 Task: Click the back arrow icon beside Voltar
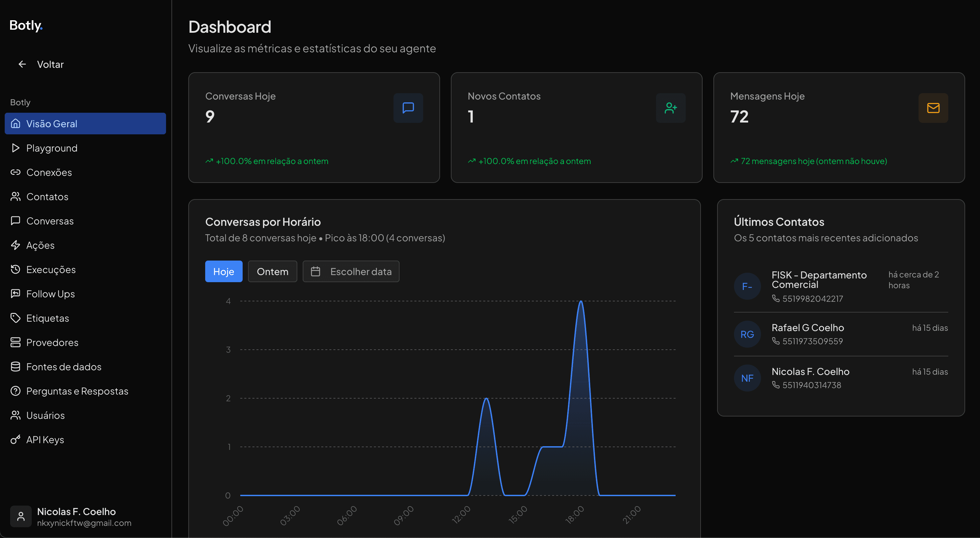point(22,64)
